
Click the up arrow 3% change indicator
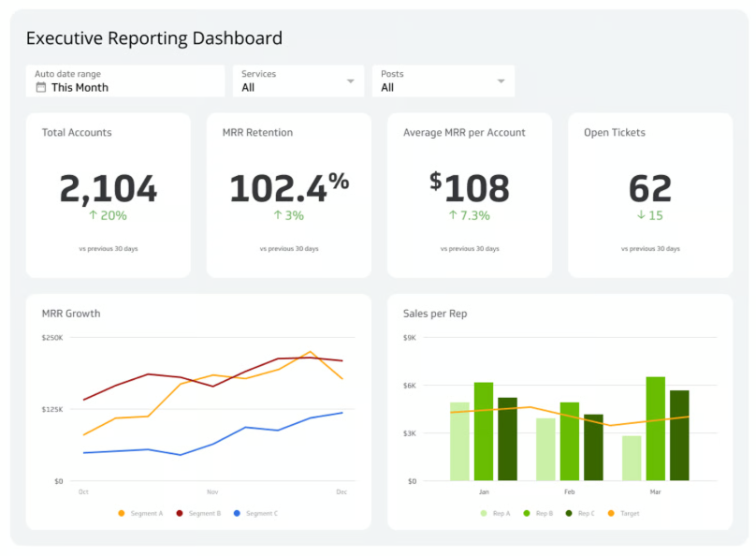[x=289, y=215]
